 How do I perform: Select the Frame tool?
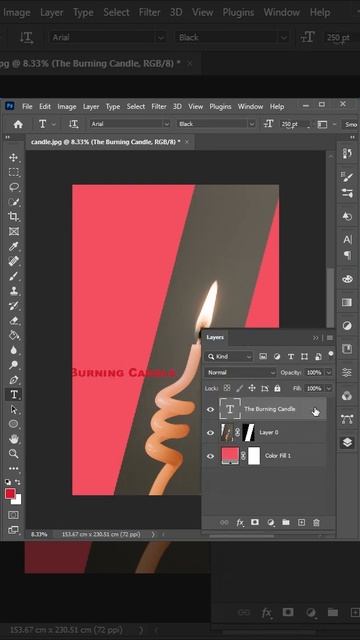click(x=13, y=231)
